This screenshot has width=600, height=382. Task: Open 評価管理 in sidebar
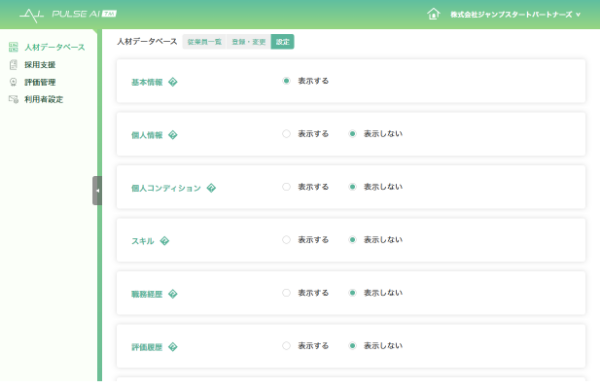pyautogui.click(x=40, y=82)
